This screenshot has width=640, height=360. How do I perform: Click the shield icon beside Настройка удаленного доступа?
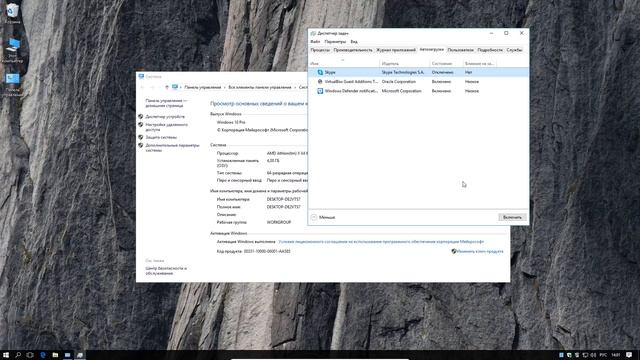coord(140,124)
